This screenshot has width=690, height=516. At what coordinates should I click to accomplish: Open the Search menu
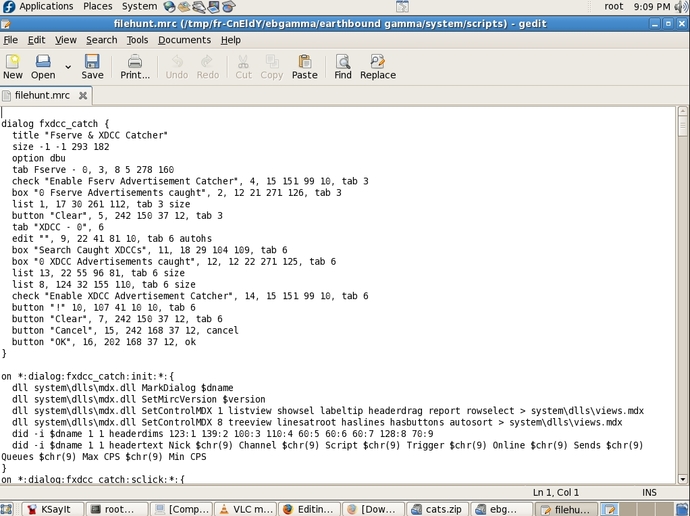coord(101,40)
